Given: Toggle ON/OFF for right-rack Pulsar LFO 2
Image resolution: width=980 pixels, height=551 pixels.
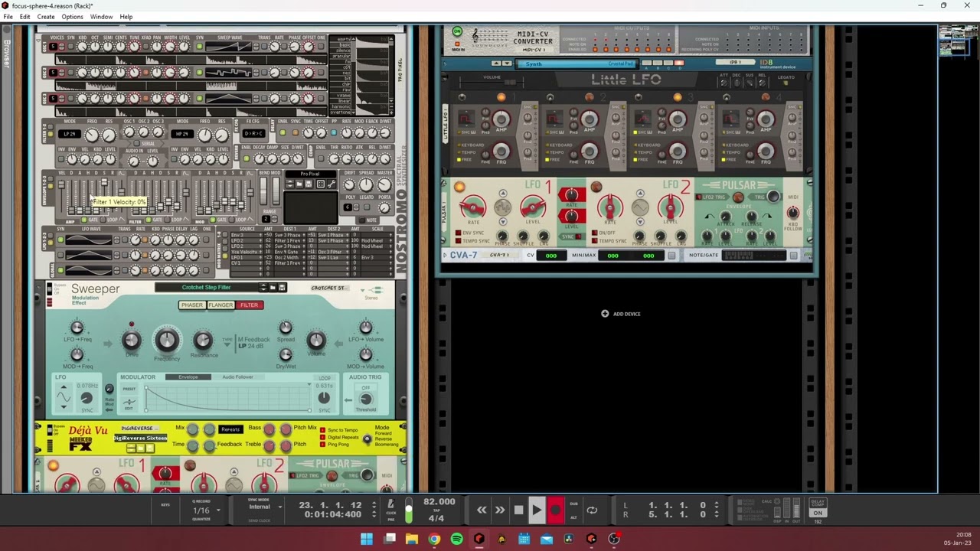Looking at the screenshot, I should click(594, 233).
